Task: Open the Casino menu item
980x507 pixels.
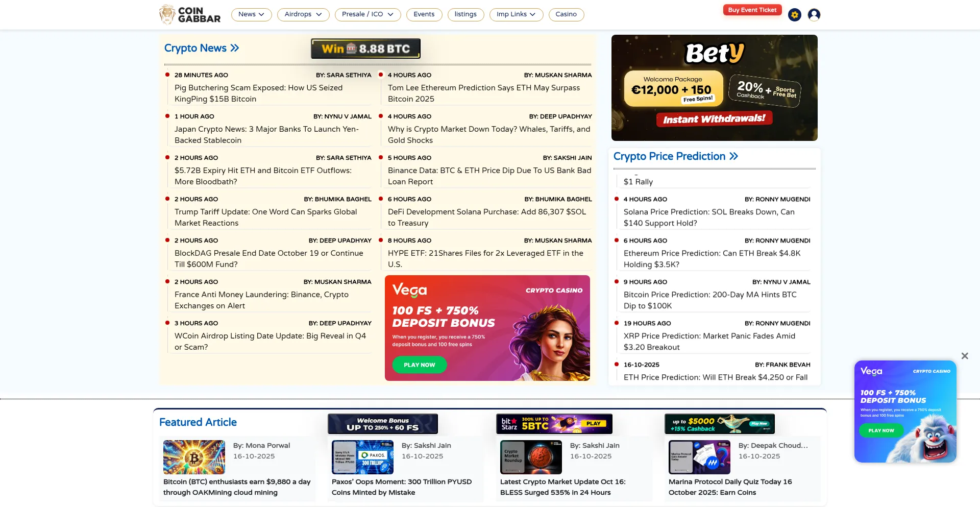Action: [566, 14]
